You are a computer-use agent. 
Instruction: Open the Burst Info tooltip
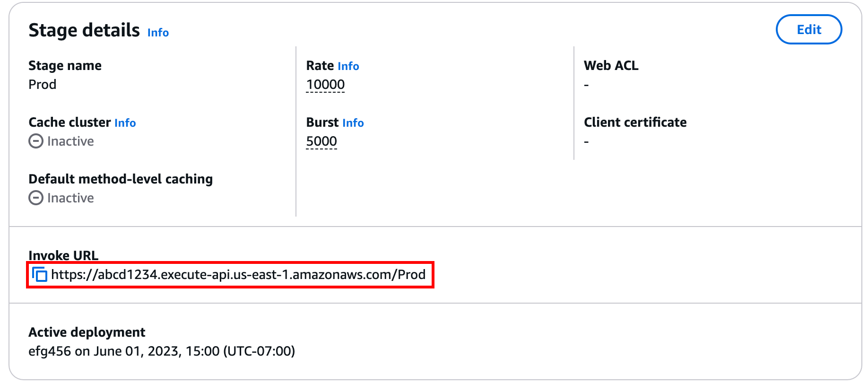tap(353, 122)
